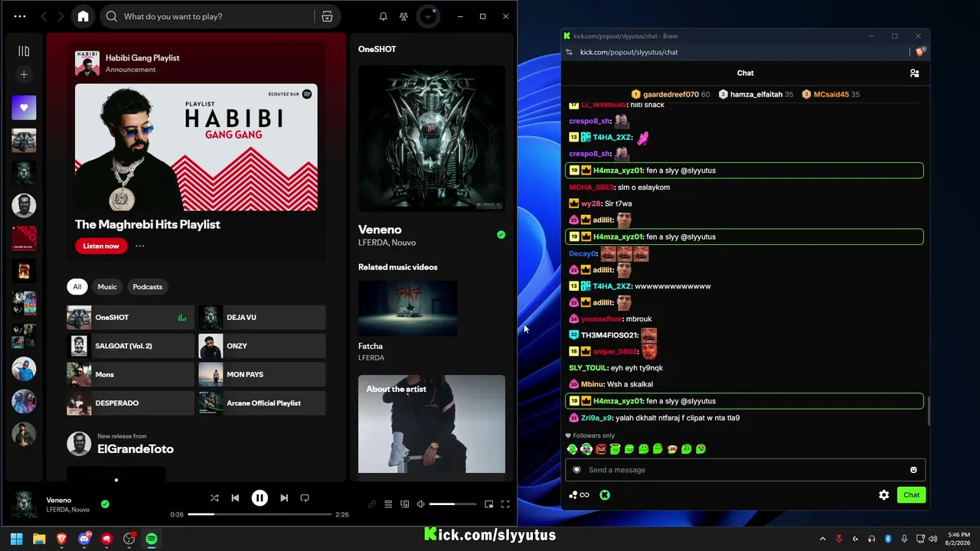Click Brave Shields icon in chat window
The height and width of the screenshot is (551, 980).
coord(920,52)
